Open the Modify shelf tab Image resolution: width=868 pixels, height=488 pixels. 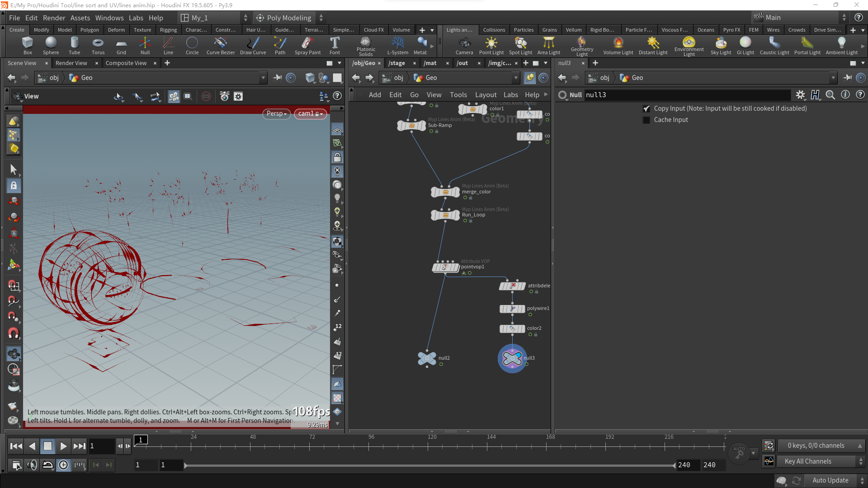click(x=42, y=30)
